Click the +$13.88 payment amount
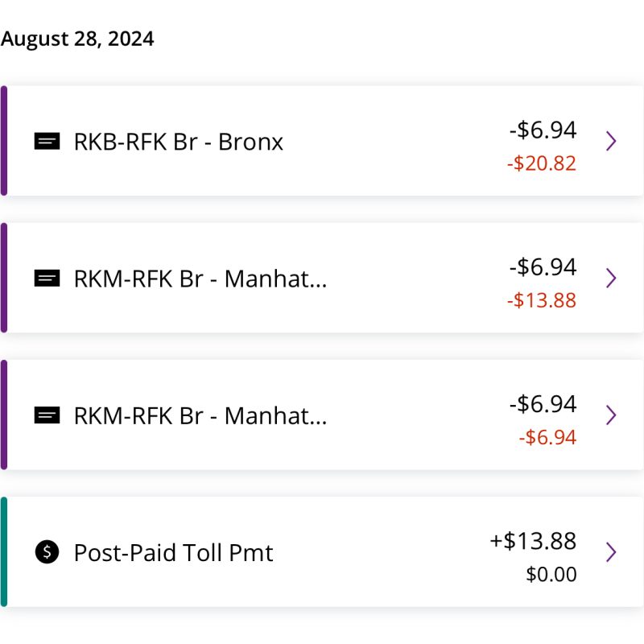The height and width of the screenshot is (644, 644). coord(533,540)
